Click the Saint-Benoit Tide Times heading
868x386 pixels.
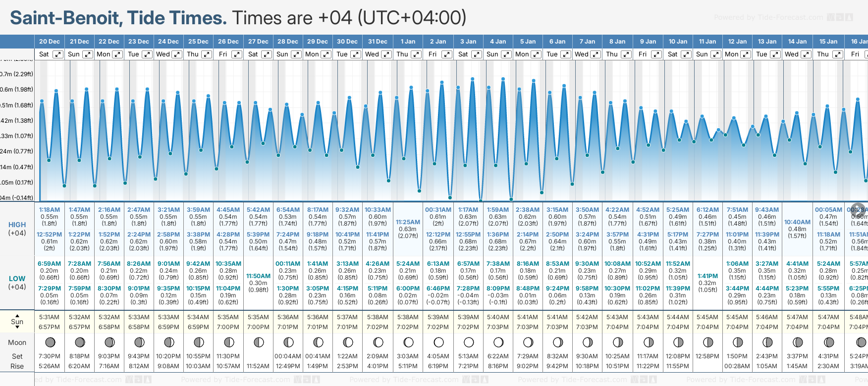[118, 18]
